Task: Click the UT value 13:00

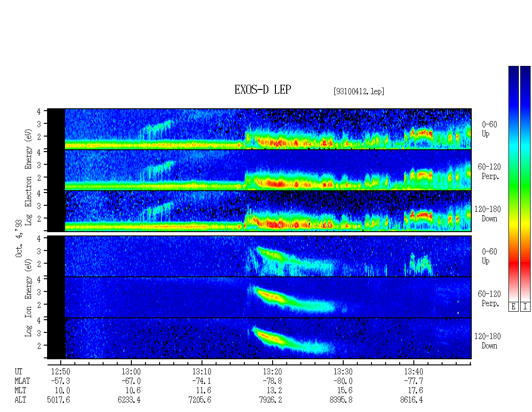Action: [131, 372]
